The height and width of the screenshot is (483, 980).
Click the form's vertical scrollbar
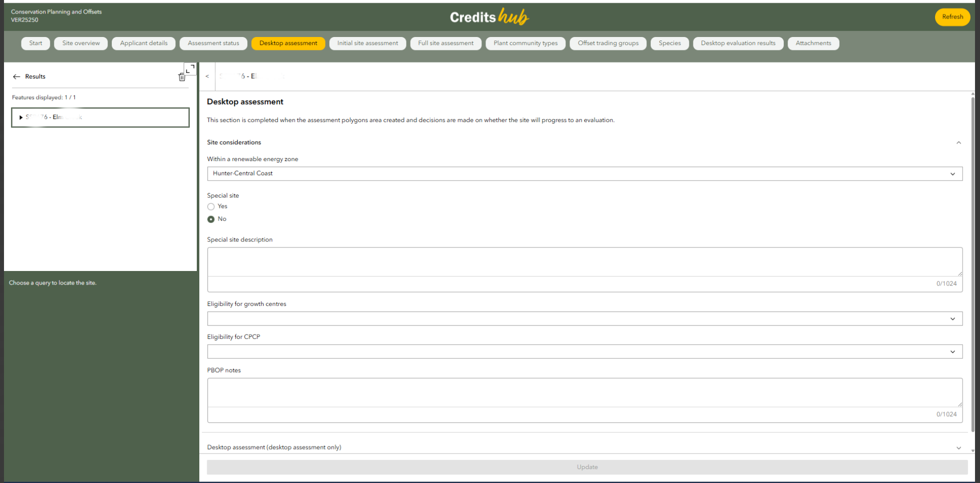click(x=973, y=264)
